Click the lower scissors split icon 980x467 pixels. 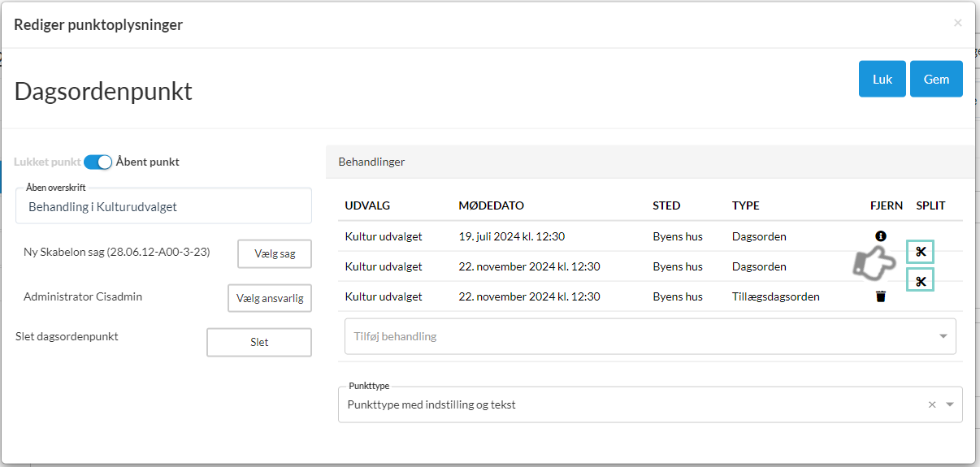(x=920, y=281)
